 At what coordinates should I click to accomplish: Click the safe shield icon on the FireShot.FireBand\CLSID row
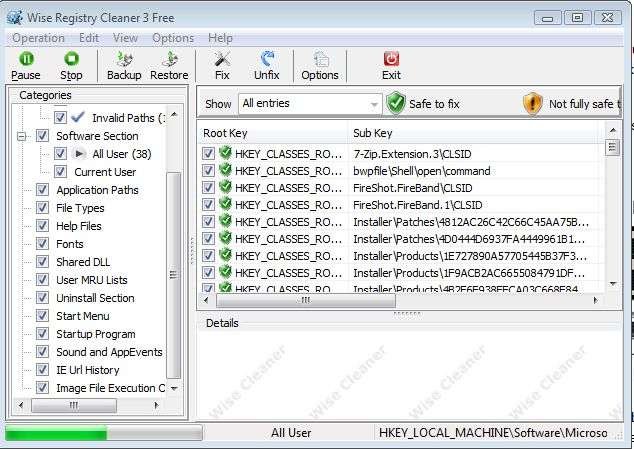225,187
